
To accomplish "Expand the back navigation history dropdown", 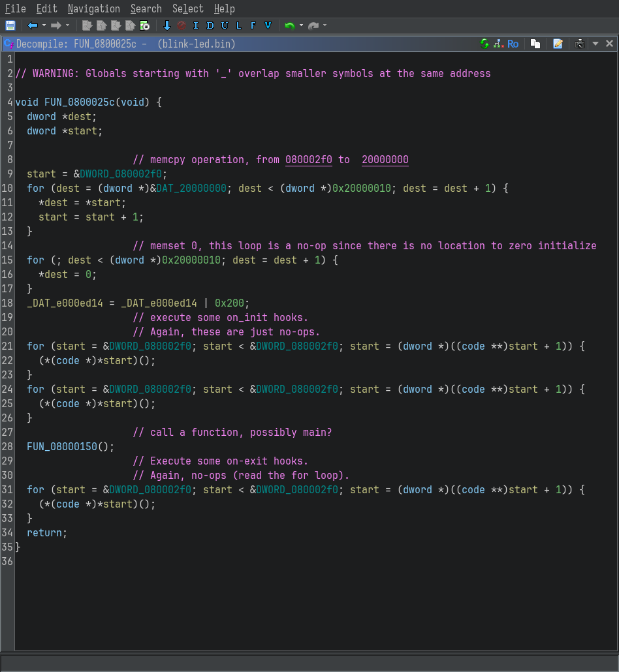I will point(44,25).
